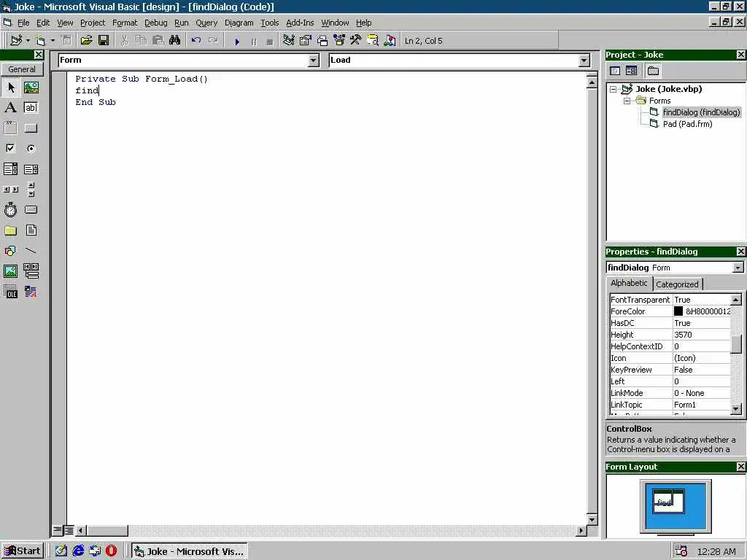Select the ListBox control in the toolbox

(31, 169)
